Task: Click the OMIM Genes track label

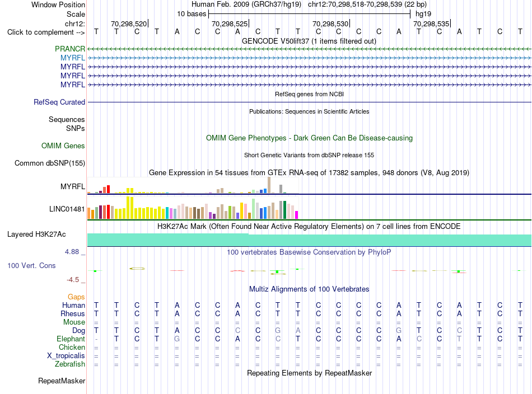Action: pos(63,146)
